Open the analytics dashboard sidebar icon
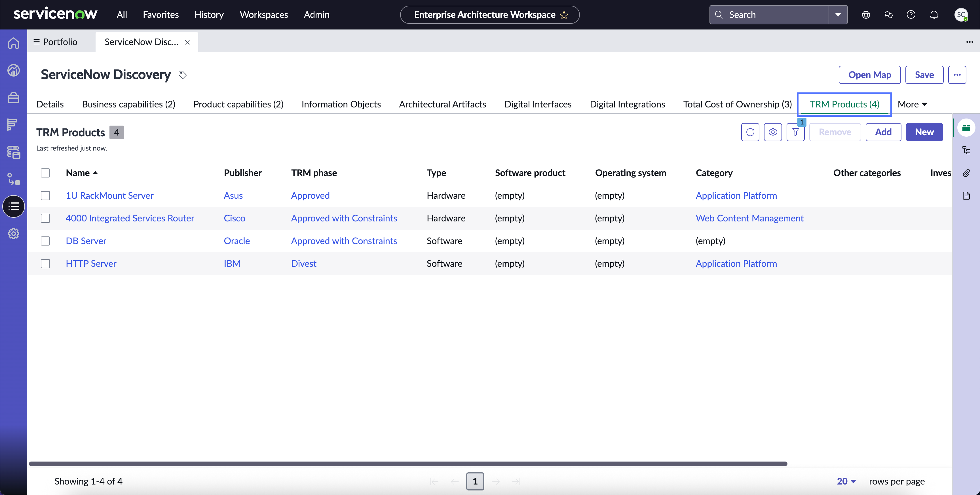 click(14, 70)
